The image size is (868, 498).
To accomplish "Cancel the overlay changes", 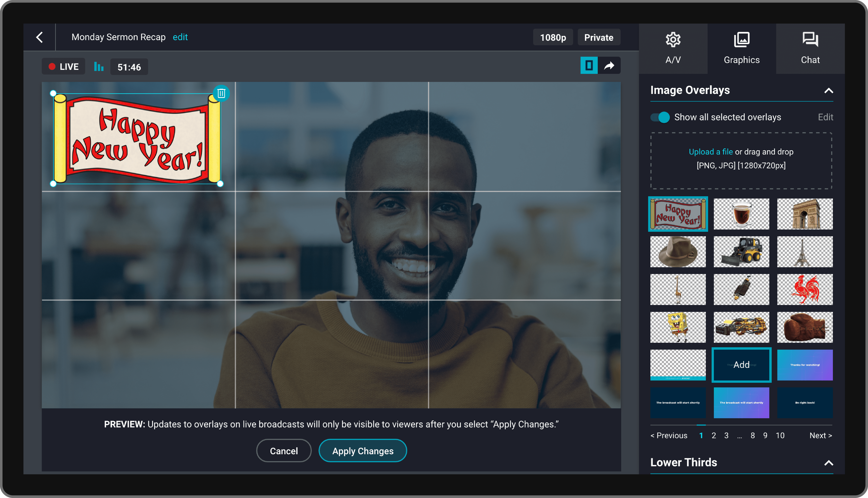I will [284, 451].
